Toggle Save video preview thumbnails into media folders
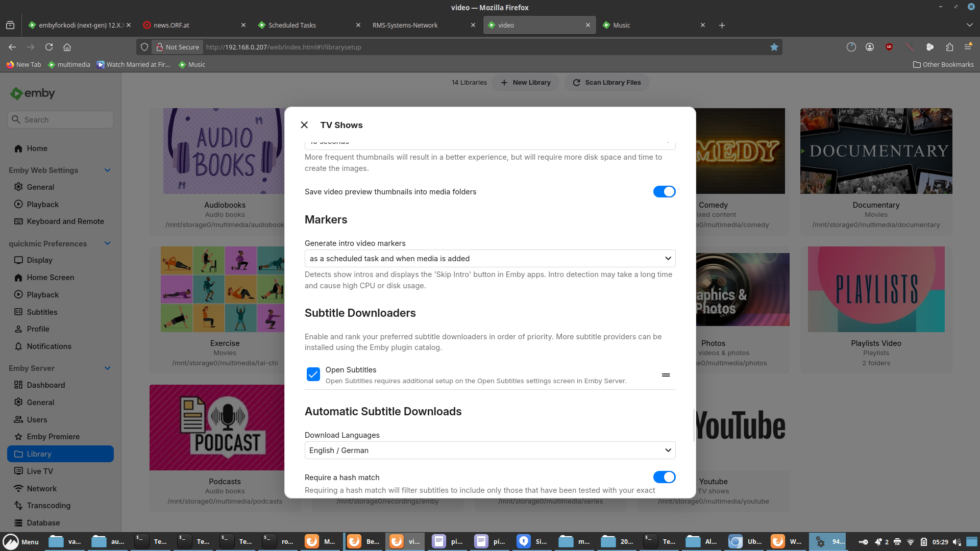This screenshot has height=551, width=980. (664, 192)
